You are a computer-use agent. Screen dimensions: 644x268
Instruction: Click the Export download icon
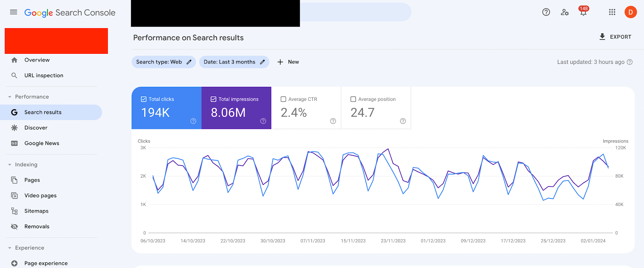(602, 37)
